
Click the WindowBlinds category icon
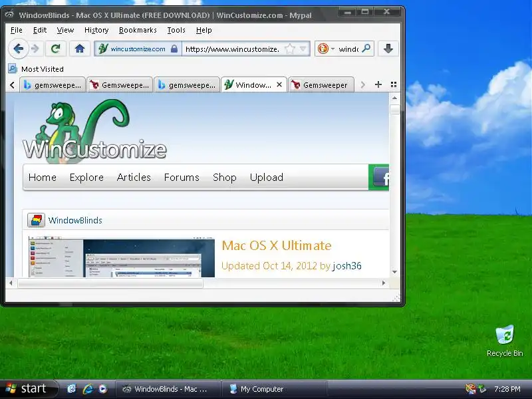click(36, 220)
